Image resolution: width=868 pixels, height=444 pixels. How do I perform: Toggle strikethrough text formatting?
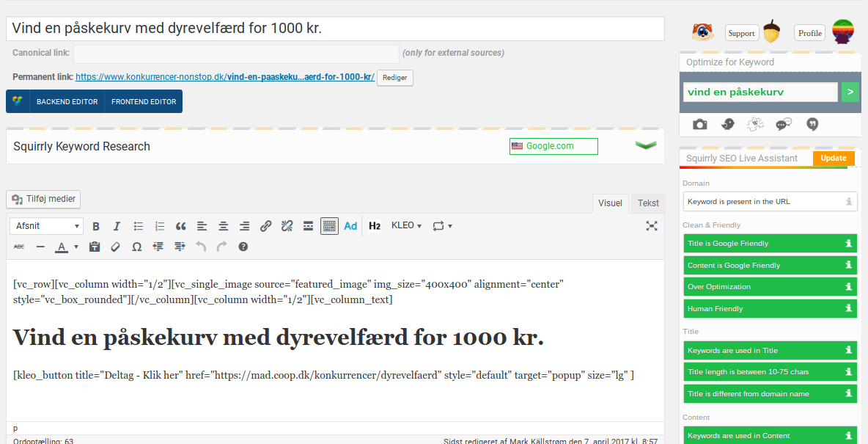tap(19, 247)
